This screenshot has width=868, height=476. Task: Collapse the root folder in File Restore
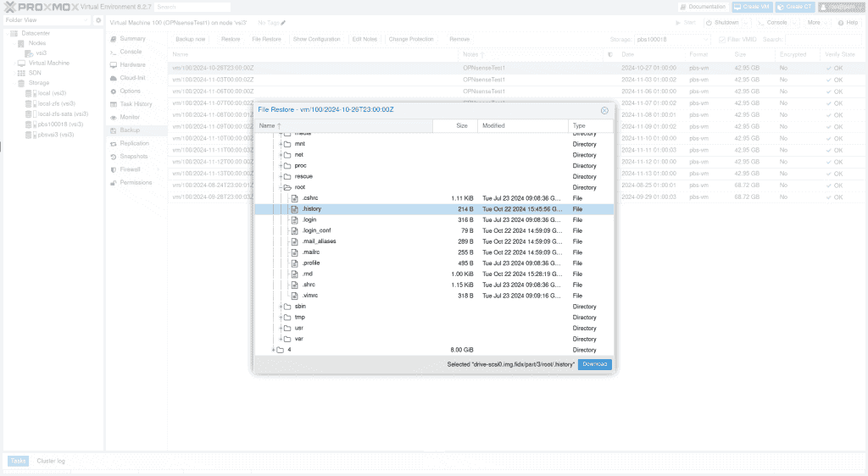point(281,187)
